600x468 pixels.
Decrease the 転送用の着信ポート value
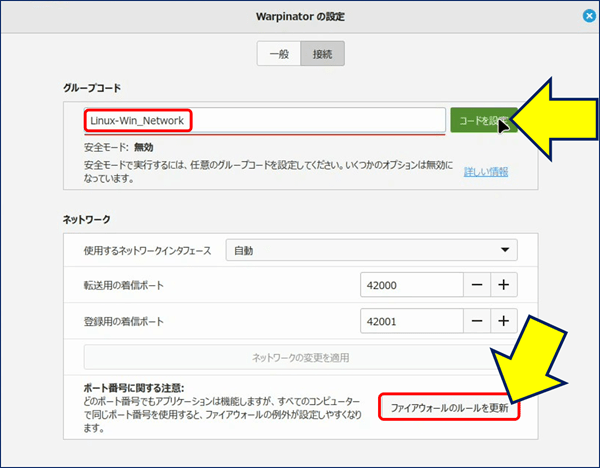point(477,285)
